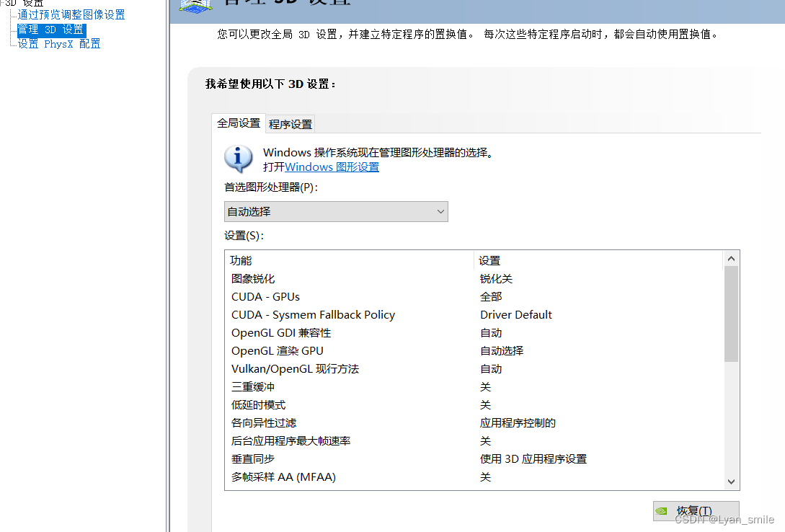Open 设置 PhysX 配置 tree item
785x532 pixels.
pos(59,44)
